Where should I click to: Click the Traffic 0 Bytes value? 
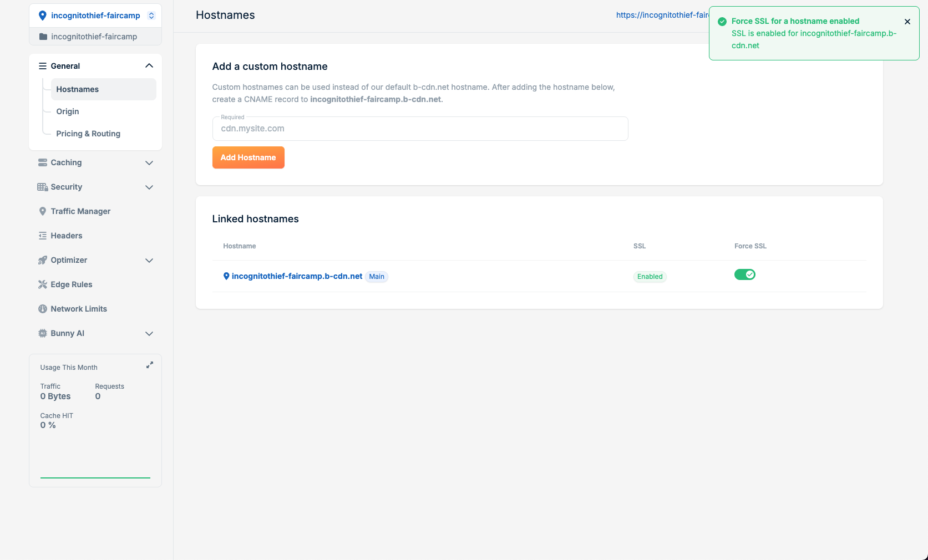tap(55, 396)
